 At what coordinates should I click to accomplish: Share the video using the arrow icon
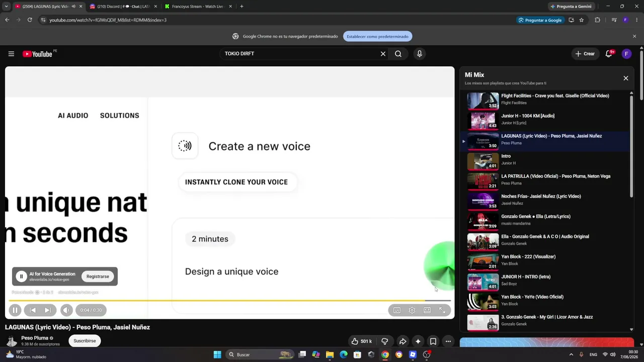403,341
